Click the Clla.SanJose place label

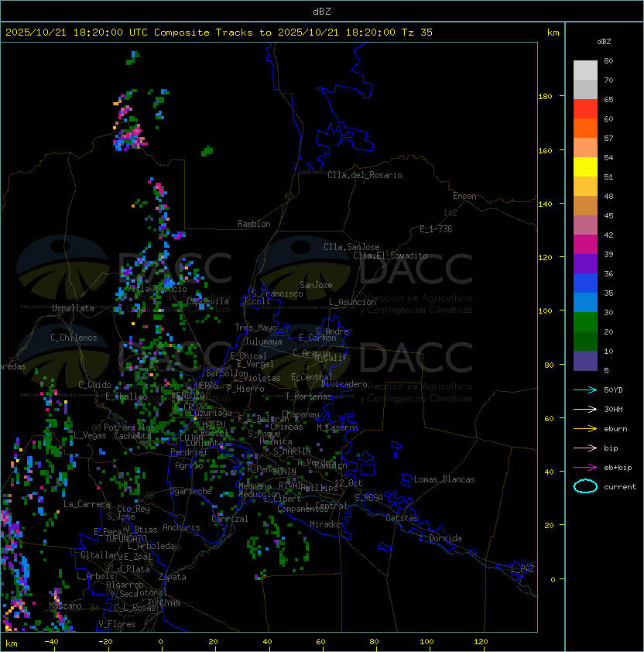pos(351,247)
